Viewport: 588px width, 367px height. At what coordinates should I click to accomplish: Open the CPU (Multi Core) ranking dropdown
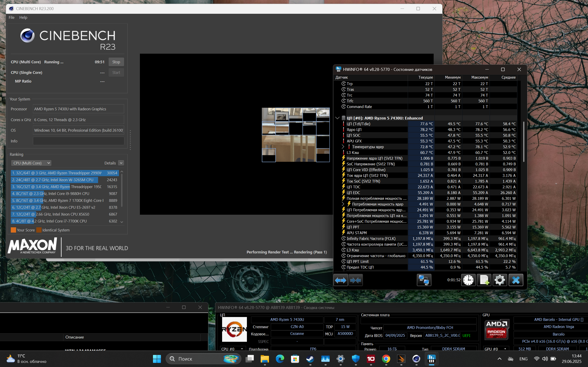31,163
